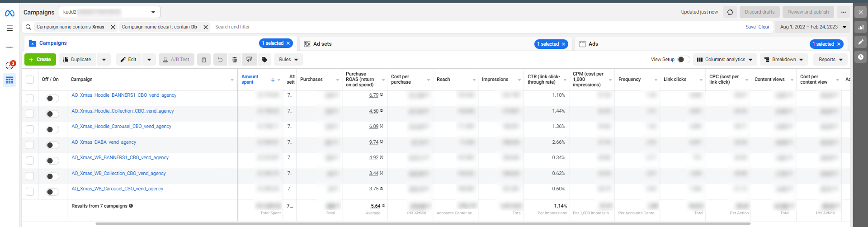Viewport: 868px width, 227px height.
Task: Click info icon beside Results from 7 campaigns
Action: pos(131,206)
